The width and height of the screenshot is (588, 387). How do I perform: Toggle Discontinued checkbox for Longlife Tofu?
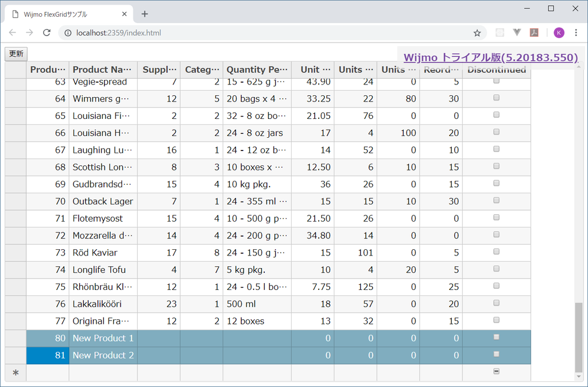(x=497, y=269)
